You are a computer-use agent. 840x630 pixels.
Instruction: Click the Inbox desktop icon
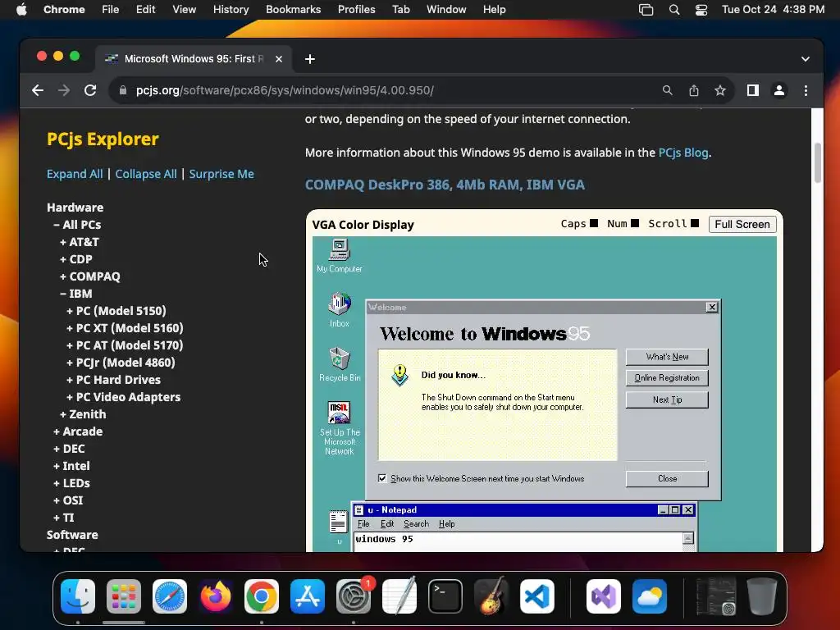pyautogui.click(x=339, y=309)
